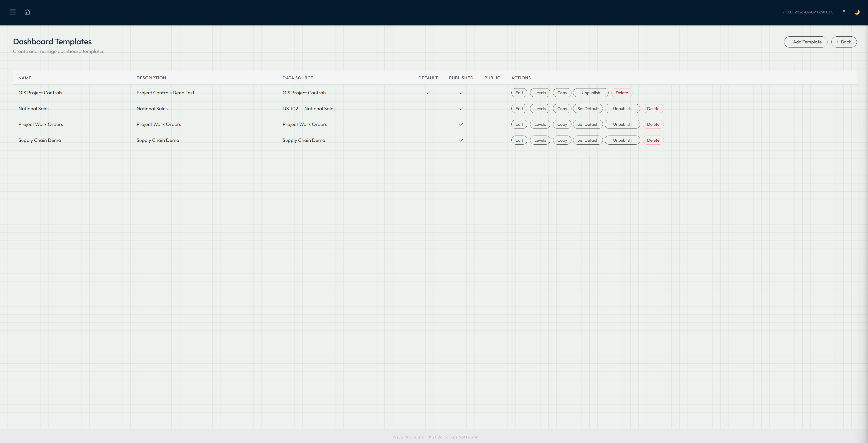Set Supply Chain Demo as default
This screenshot has height=443, width=868.
click(x=588, y=140)
